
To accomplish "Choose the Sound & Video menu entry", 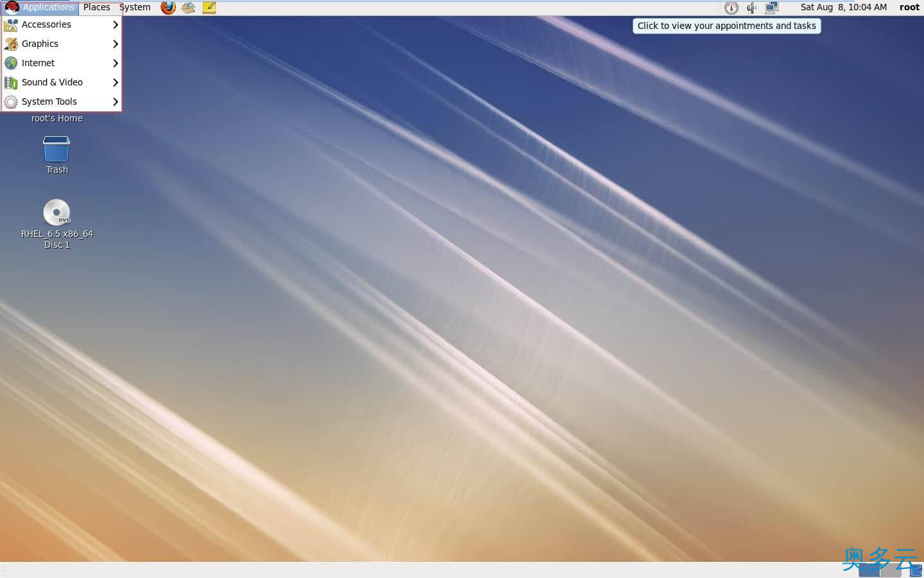I will (62, 83).
